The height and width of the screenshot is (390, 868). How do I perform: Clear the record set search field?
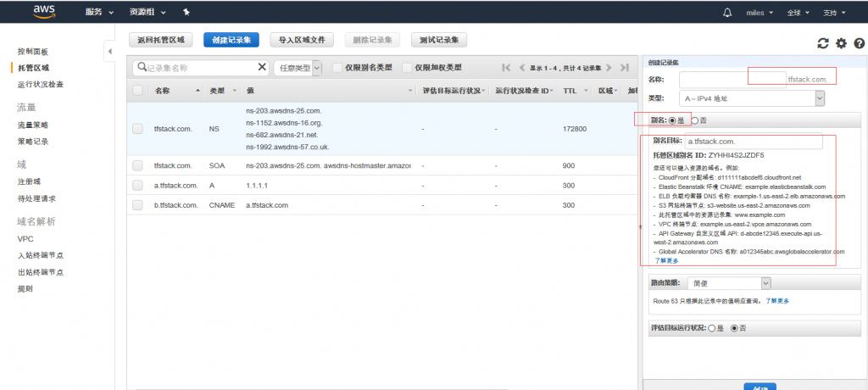[263, 67]
